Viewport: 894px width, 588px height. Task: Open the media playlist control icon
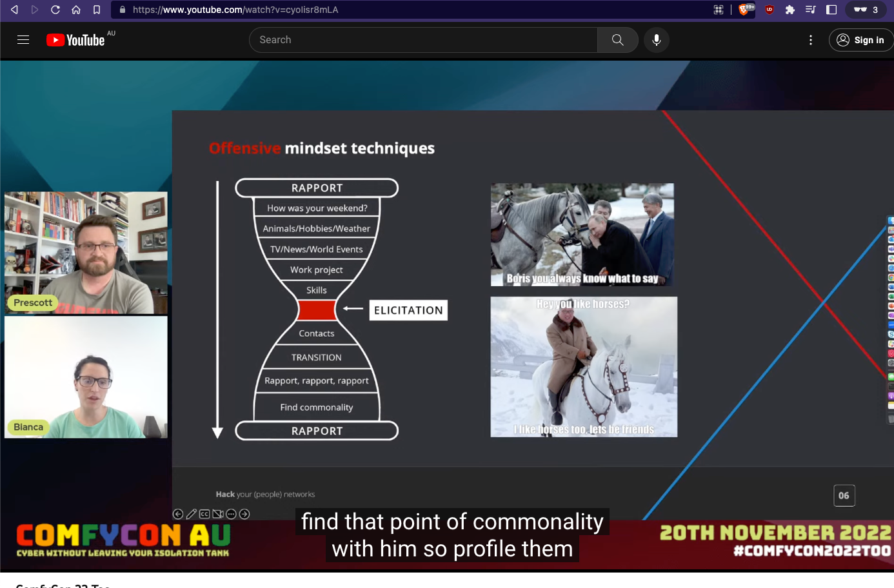point(811,10)
